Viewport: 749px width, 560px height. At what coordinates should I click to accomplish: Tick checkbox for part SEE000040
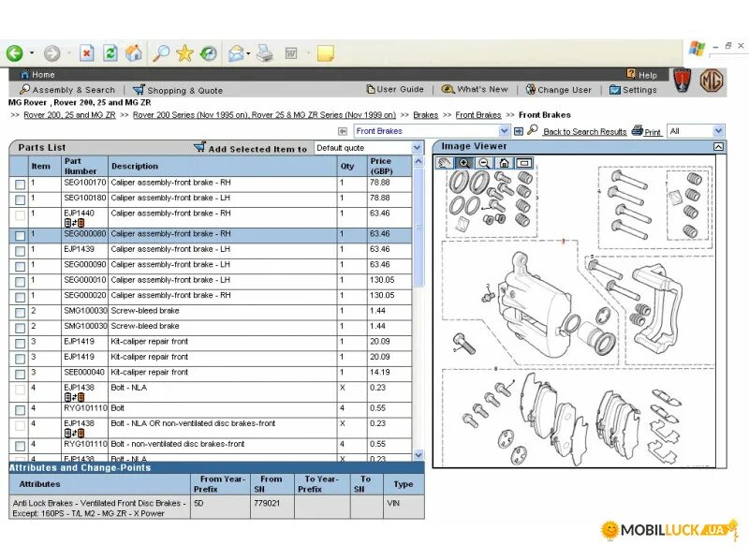20,375
